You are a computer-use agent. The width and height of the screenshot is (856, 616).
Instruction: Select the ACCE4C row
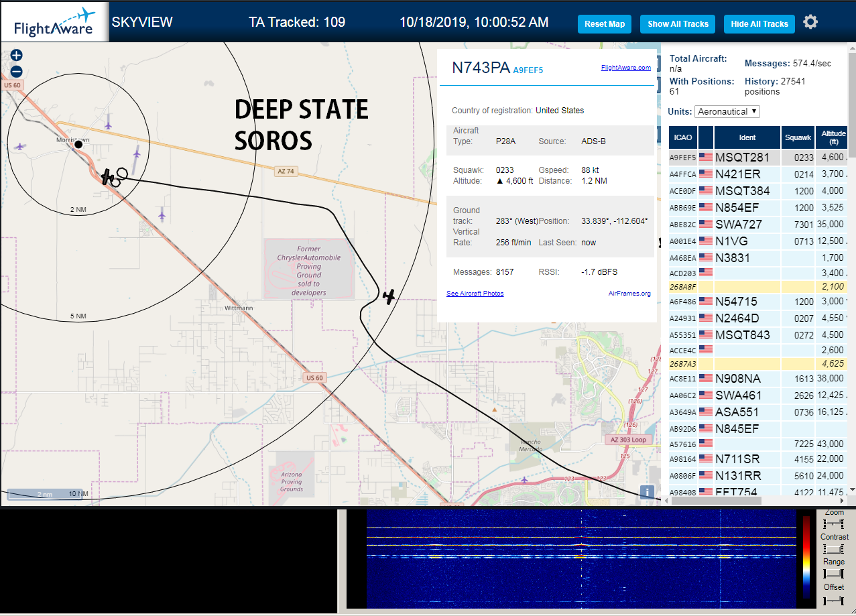(758, 351)
